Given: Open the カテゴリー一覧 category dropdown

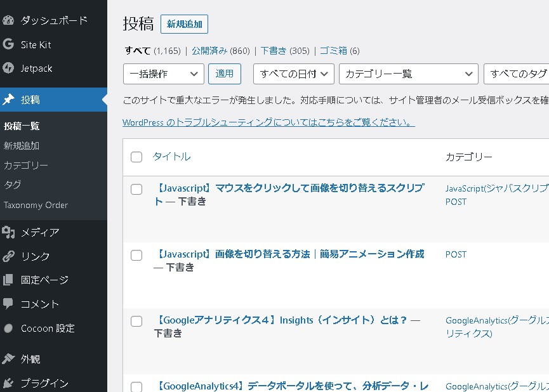Looking at the screenshot, I should tap(408, 74).
